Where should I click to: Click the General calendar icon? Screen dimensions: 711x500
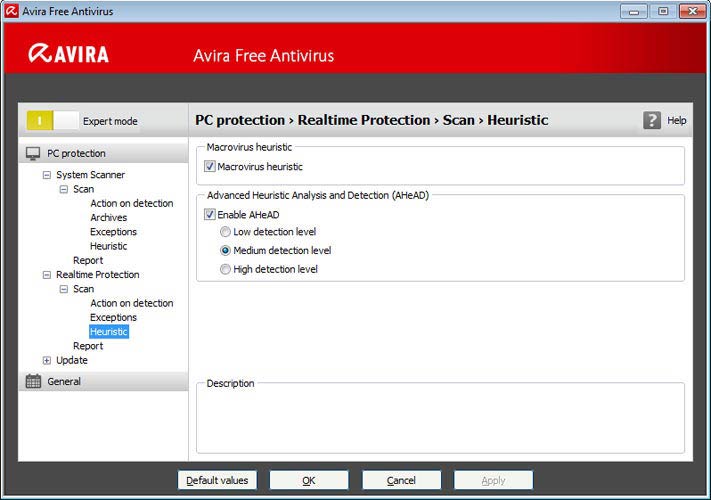pyautogui.click(x=33, y=381)
